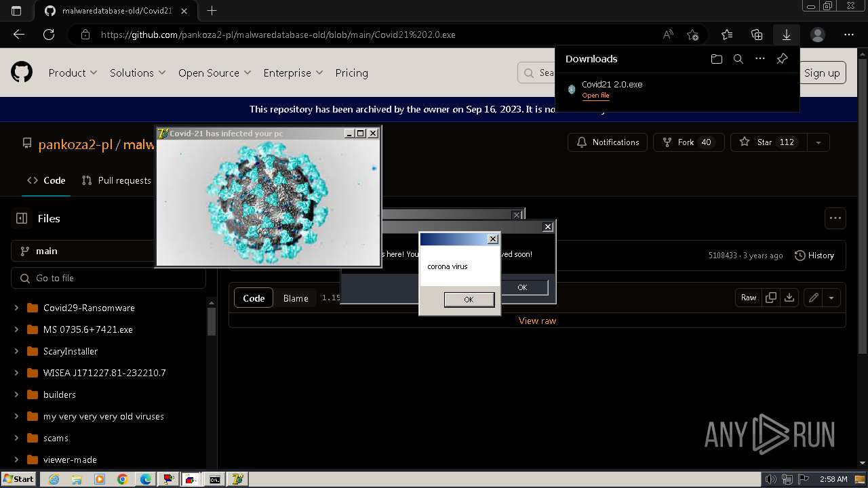This screenshot has width=868, height=488.
Task: Add this page to favorites star icon
Action: [x=692, y=35]
